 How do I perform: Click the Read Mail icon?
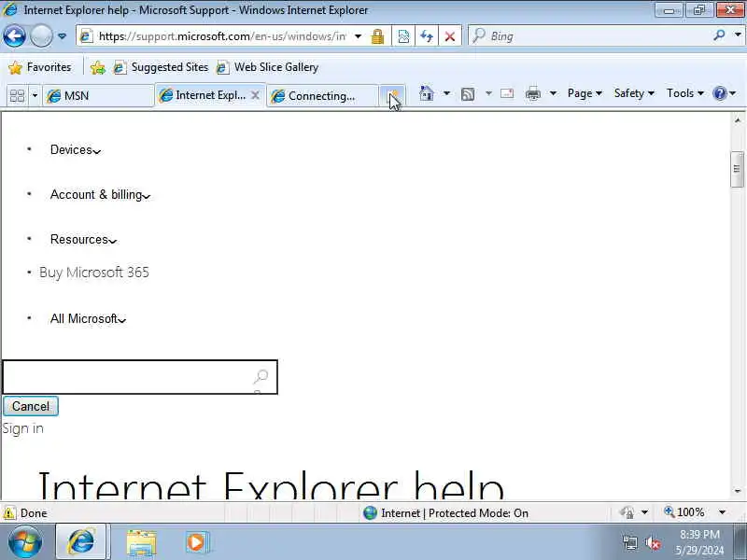click(507, 93)
